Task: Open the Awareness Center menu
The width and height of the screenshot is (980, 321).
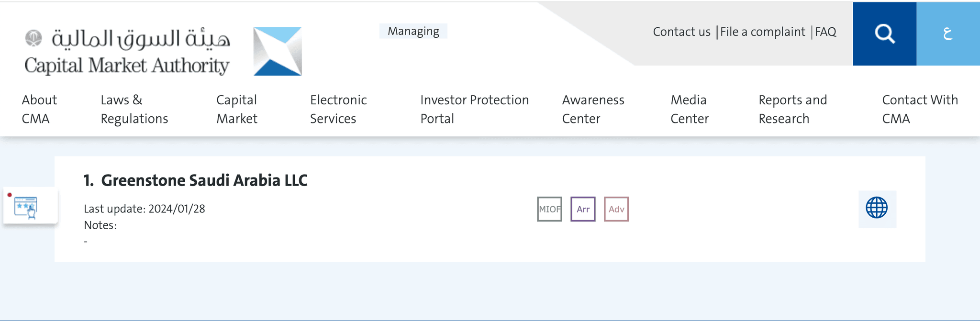Action: (593, 109)
